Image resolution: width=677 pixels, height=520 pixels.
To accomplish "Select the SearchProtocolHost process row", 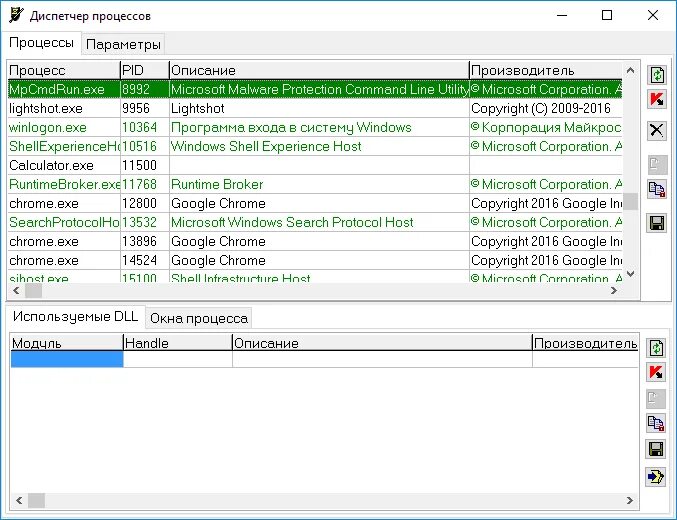I will (x=315, y=222).
